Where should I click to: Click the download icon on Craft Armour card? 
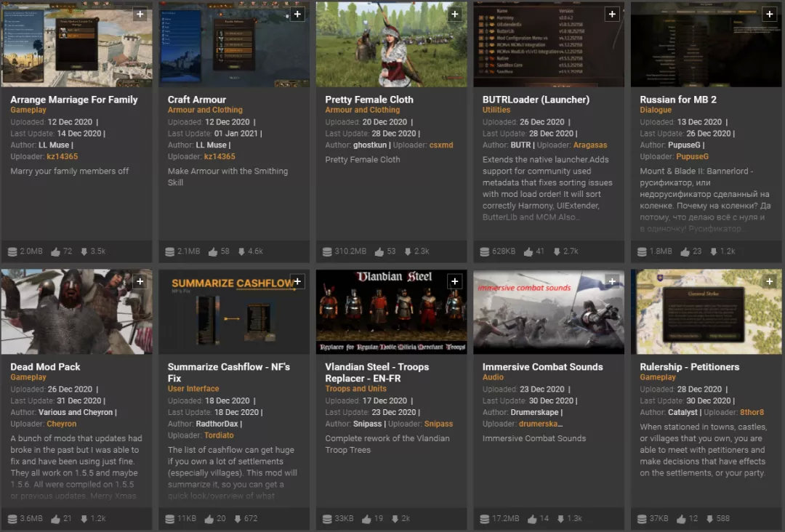pos(241,251)
